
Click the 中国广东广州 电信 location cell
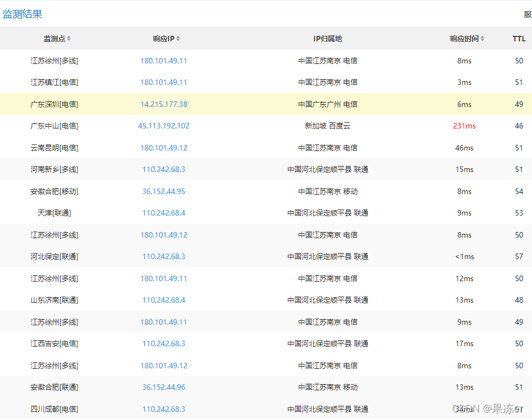[x=327, y=104]
